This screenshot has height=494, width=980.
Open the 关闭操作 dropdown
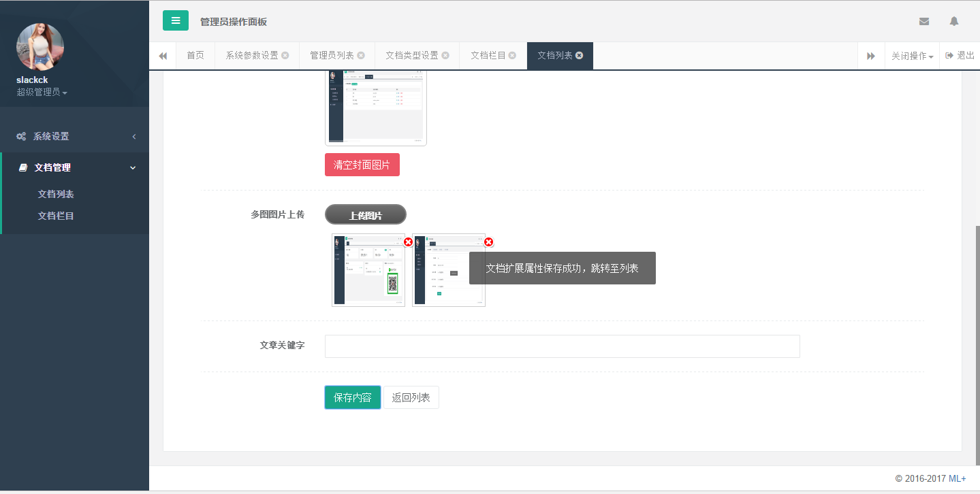[x=912, y=56]
